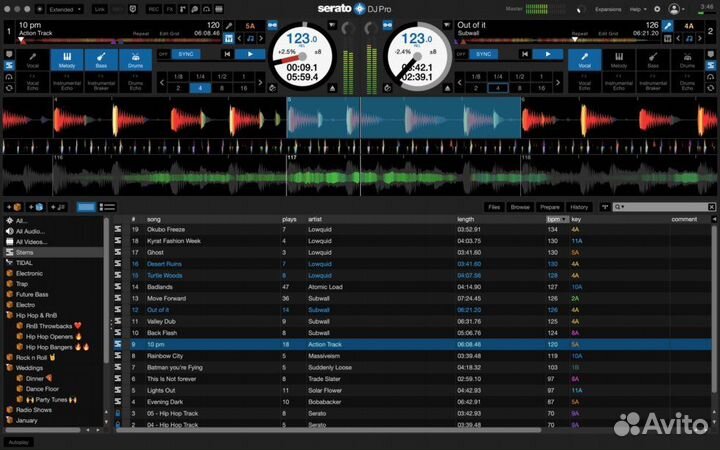The width and height of the screenshot is (720, 450).
Task: Turn sync OFF on deck 2
Action: point(461,54)
